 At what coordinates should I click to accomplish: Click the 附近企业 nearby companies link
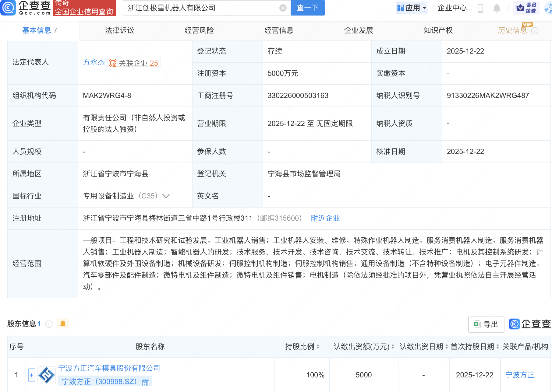point(325,218)
